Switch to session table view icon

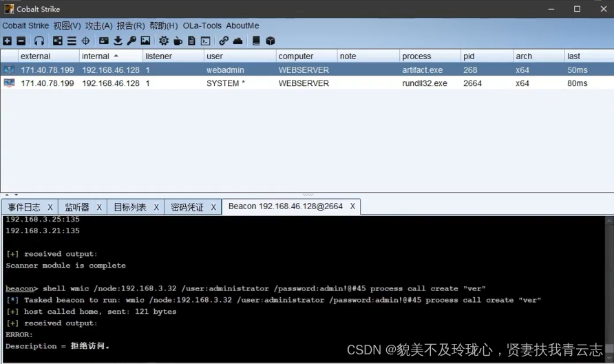72,41
